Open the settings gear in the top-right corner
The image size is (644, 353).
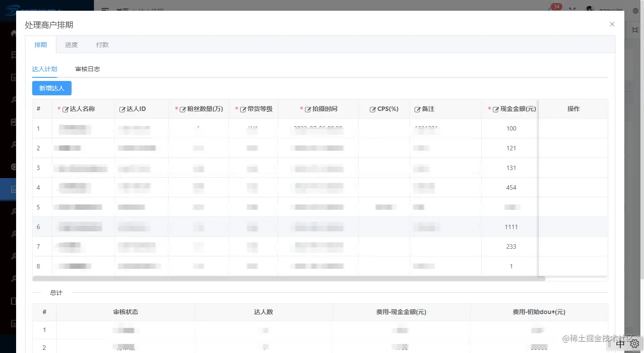coord(635,10)
